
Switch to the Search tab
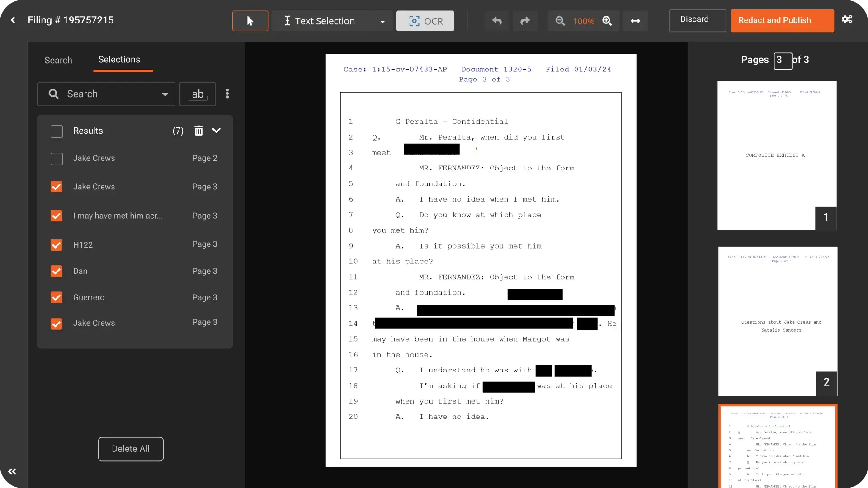pos(58,60)
